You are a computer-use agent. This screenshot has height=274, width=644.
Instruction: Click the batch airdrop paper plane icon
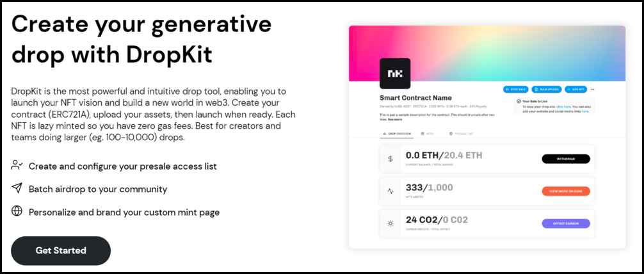pos(17,189)
